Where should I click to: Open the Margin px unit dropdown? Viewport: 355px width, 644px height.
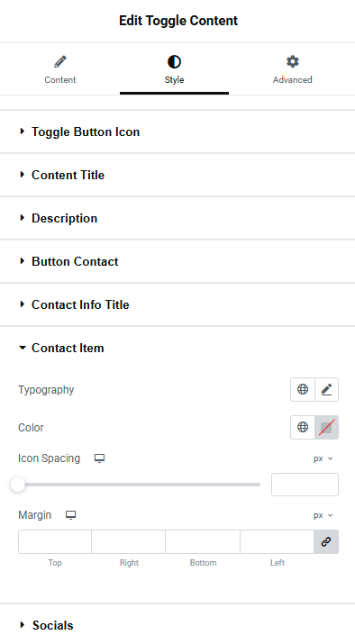click(x=323, y=515)
